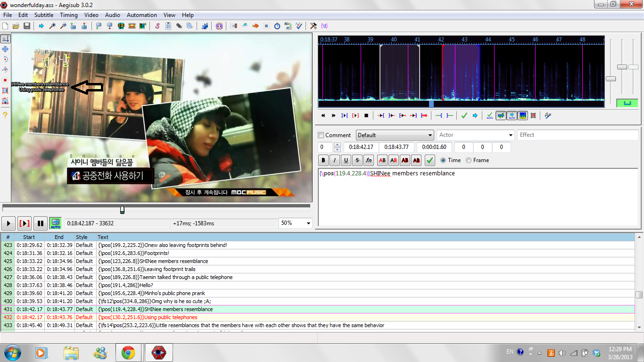Open the Attachments paperclip icon
This screenshot has height=362, width=644.
point(179,26)
